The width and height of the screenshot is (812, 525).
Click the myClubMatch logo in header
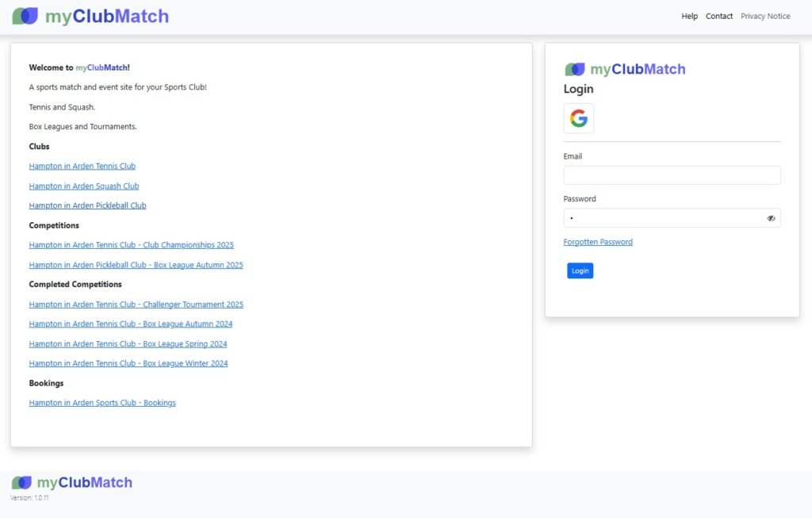[90, 16]
